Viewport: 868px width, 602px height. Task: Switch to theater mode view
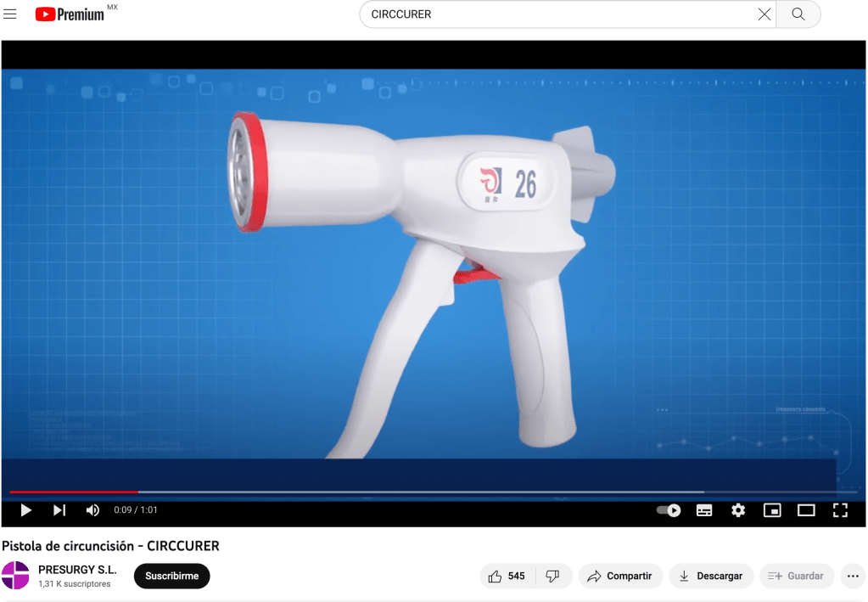tap(806, 510)
